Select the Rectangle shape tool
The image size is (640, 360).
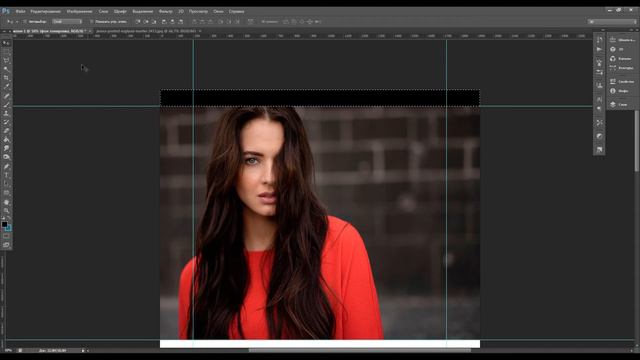6,193
